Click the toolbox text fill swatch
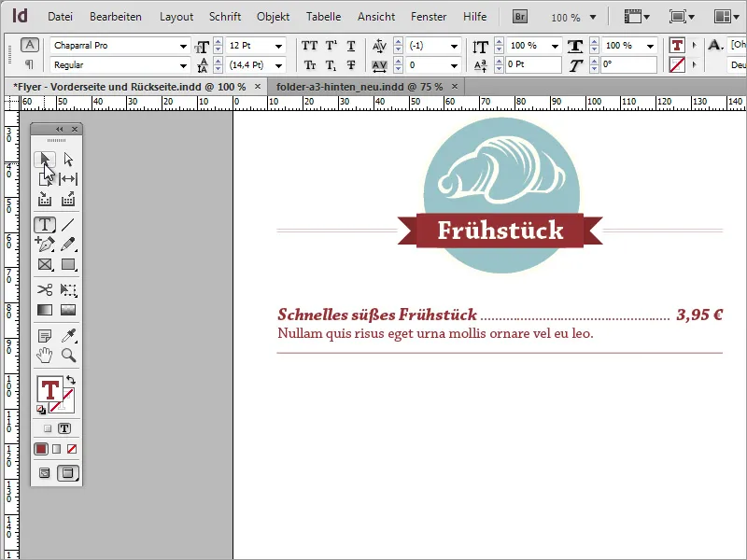This screenshot has width=747, height=560. pyautogui.click(x=50, y=389)
